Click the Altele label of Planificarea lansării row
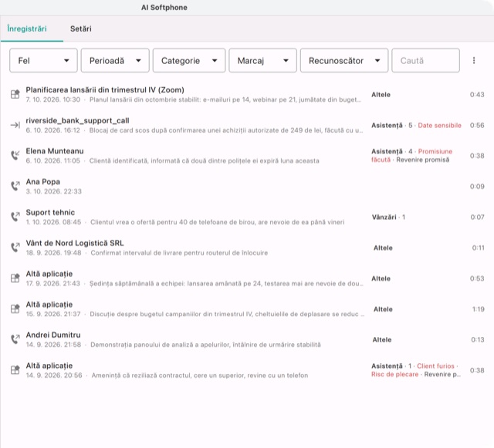 click(381, 94)
